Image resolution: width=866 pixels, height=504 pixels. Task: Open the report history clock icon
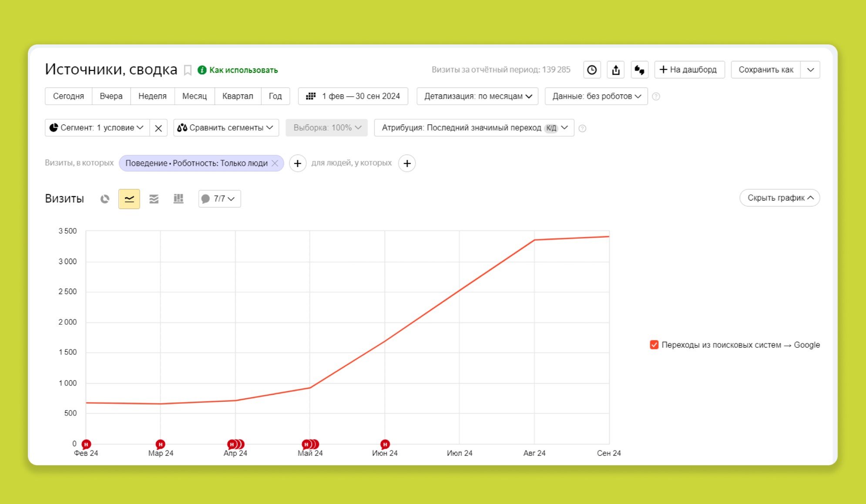point(592,70)
